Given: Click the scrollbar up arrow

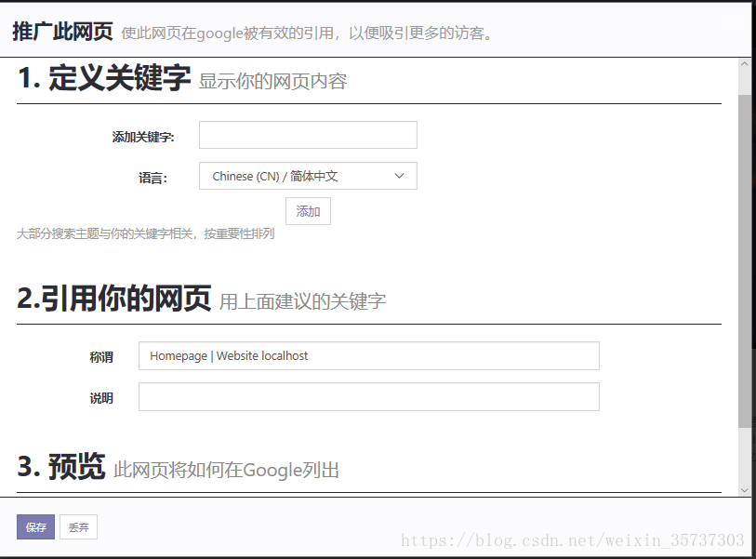Looking at the screenshot, I should (745, 63).
